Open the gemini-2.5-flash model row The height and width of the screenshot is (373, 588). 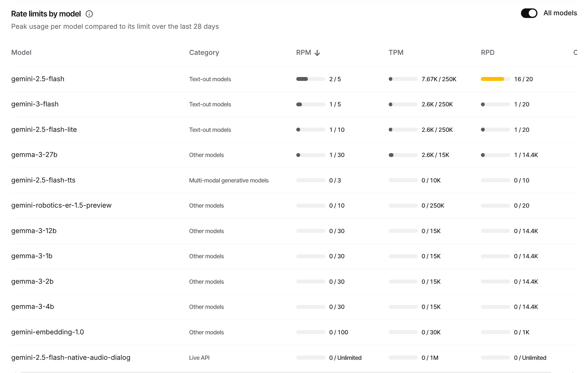38,79
